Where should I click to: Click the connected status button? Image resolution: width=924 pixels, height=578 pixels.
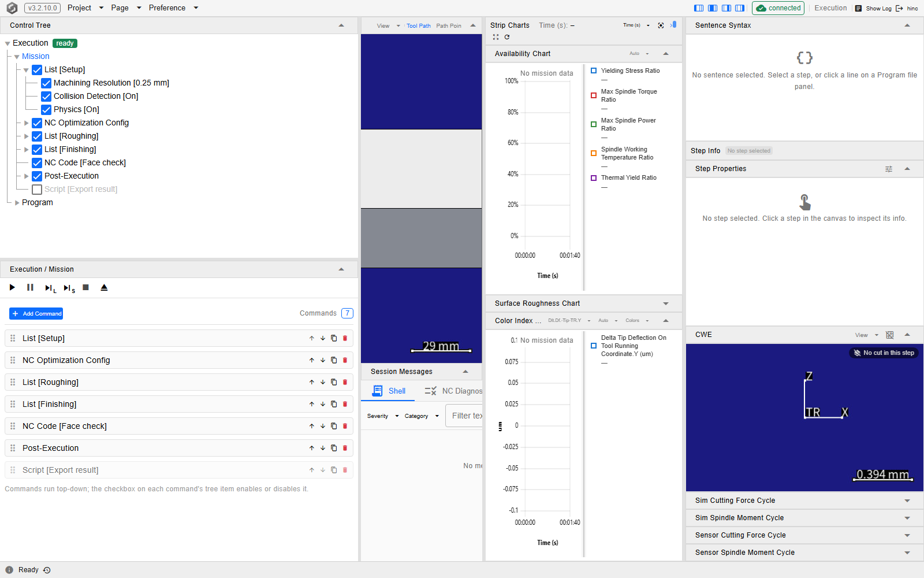pos(778,8)
